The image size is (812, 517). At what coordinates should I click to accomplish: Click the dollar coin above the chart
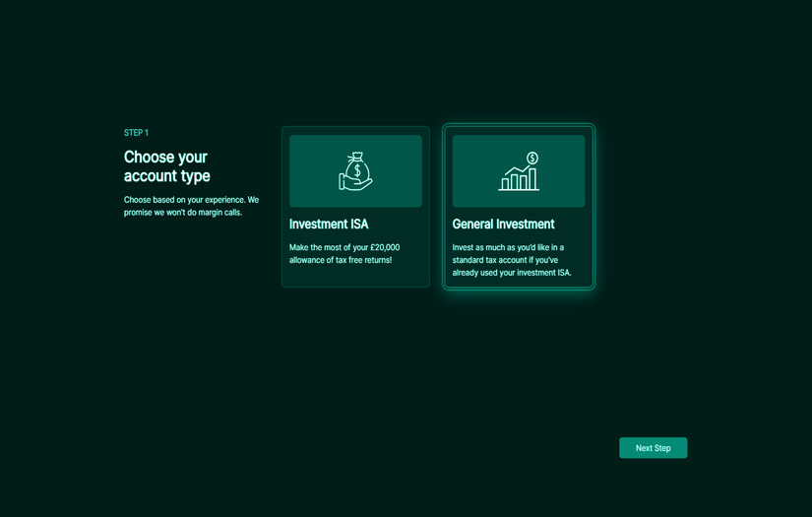[x=532, y=159]
